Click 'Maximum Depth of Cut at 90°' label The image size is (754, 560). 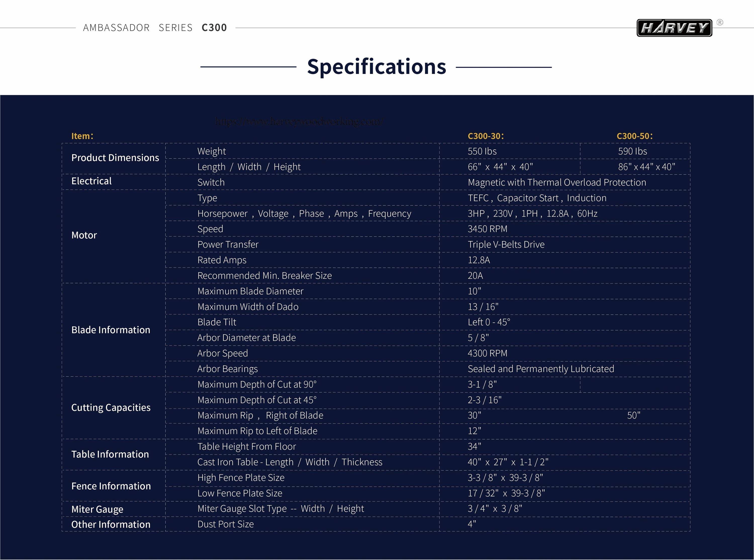point(257,384)
